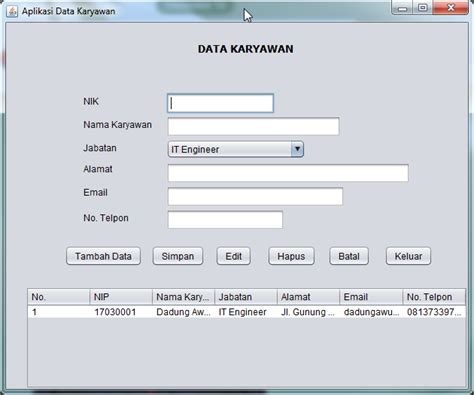Click the Hapus button
Image resolution: width=474 pixels, height=395 pixels.
click(x=291, y=256)
